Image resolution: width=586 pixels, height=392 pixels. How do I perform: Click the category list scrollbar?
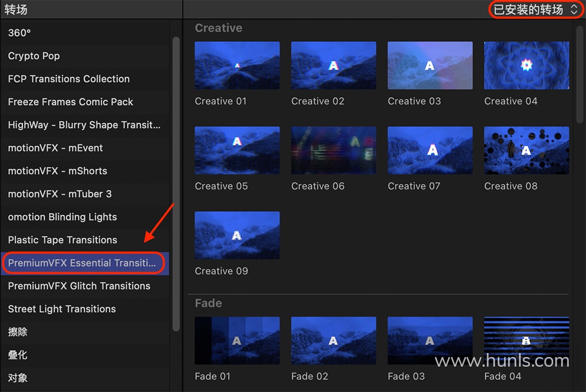[x=176, y=184]
